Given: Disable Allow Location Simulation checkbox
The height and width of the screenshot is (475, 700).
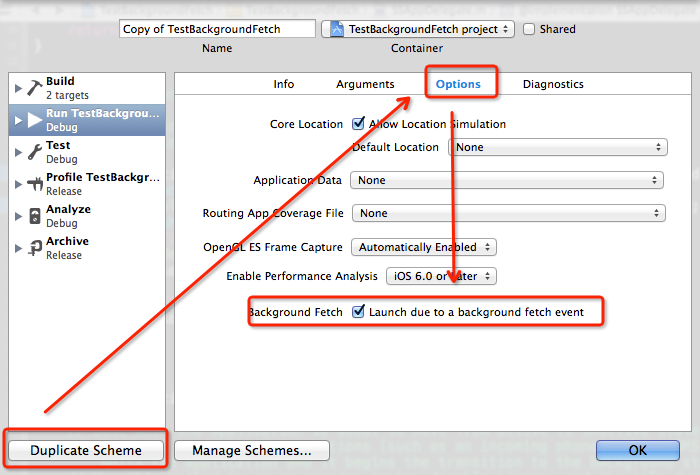Looking at the screenshot, I should (x=358, y=125).
